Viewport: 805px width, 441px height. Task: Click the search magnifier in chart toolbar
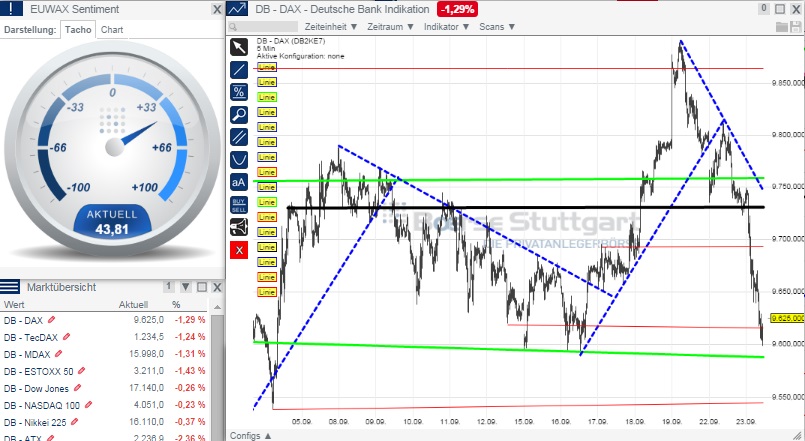tap(233, 27)
